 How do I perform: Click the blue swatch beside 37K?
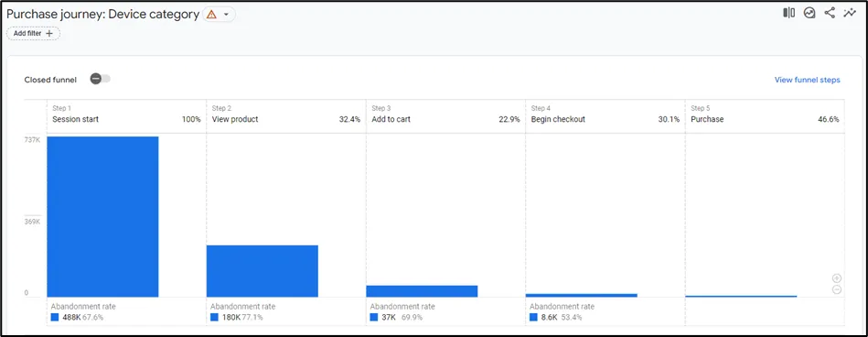pos(374,317)
